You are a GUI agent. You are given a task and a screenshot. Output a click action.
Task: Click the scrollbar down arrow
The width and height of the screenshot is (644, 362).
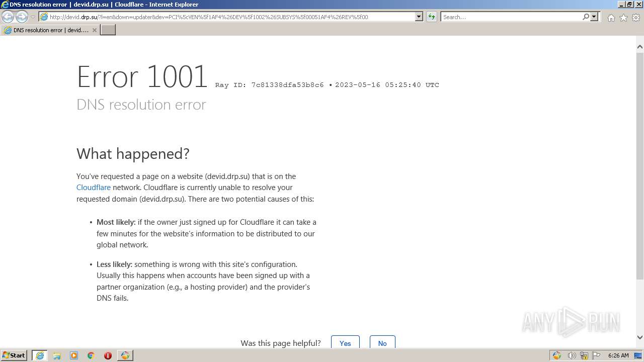[639, 337]
